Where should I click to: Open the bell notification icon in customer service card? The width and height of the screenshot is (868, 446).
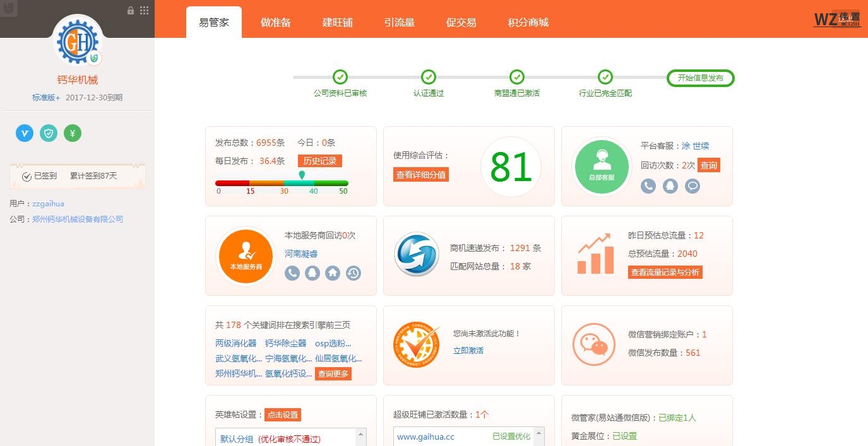coord(670,186)
